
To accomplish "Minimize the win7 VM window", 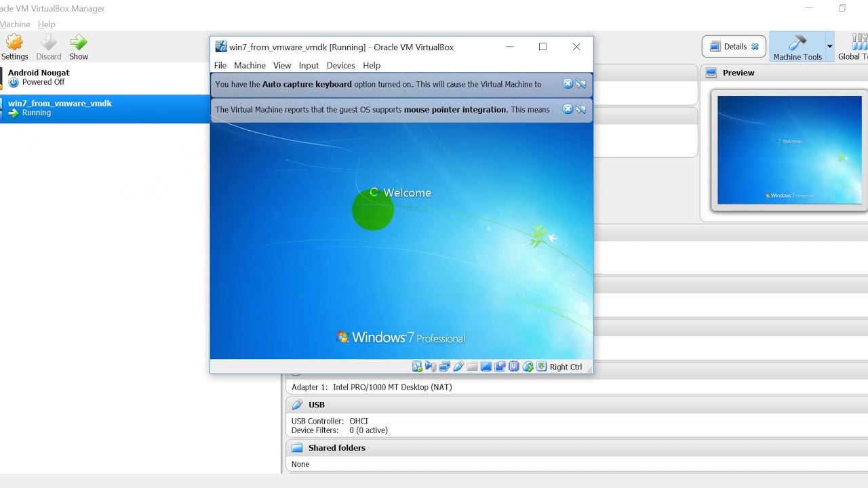I will point(509,47).
